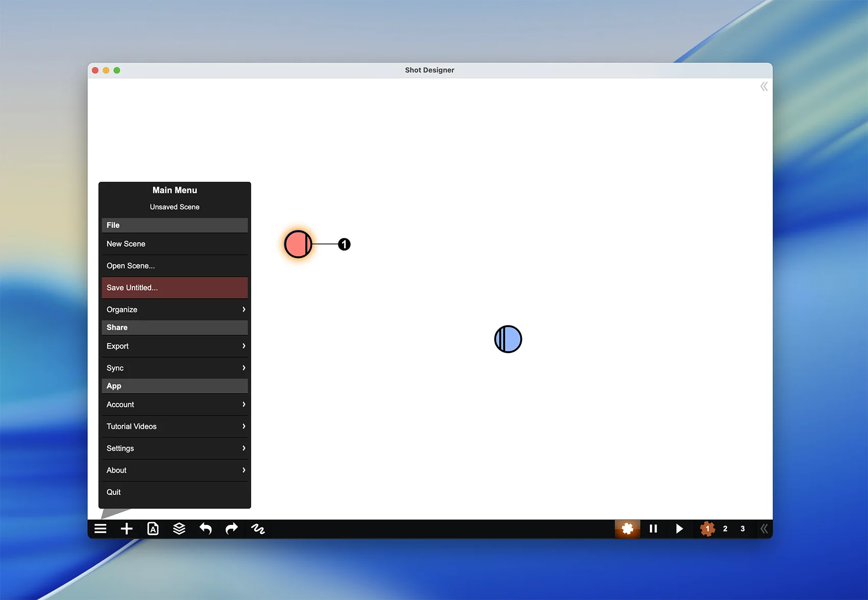
Task: Click Open Scene... in File section
Action: click(x=175, y=266)
